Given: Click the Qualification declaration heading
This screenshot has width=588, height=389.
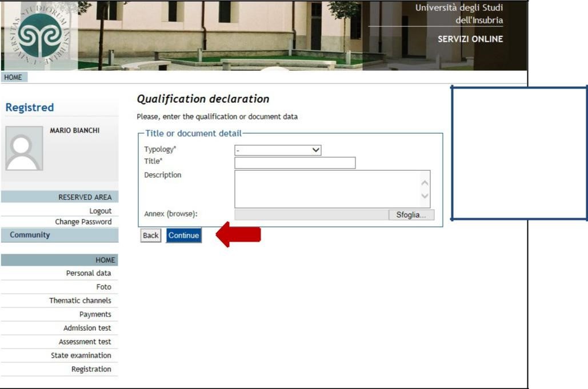Looking at the screenshot, I should click(x=203, y=99).
